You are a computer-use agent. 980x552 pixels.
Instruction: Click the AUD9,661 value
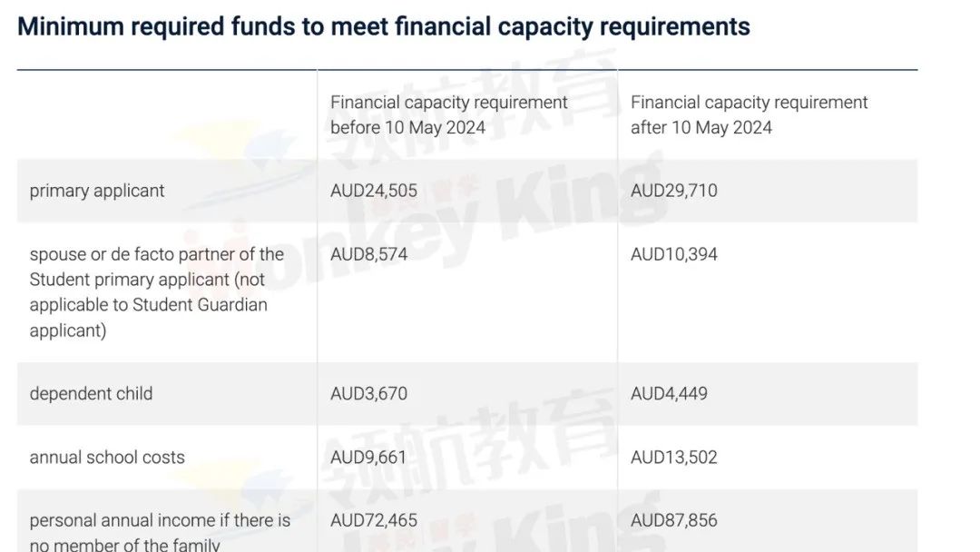click(x=368, y=458)
